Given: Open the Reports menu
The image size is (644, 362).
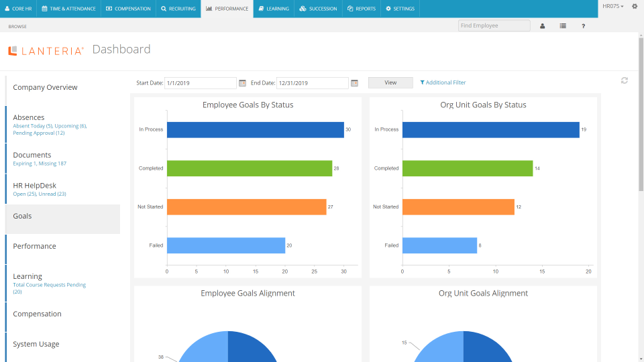Looking at the screenshot, I should click(x=362, y=9).
